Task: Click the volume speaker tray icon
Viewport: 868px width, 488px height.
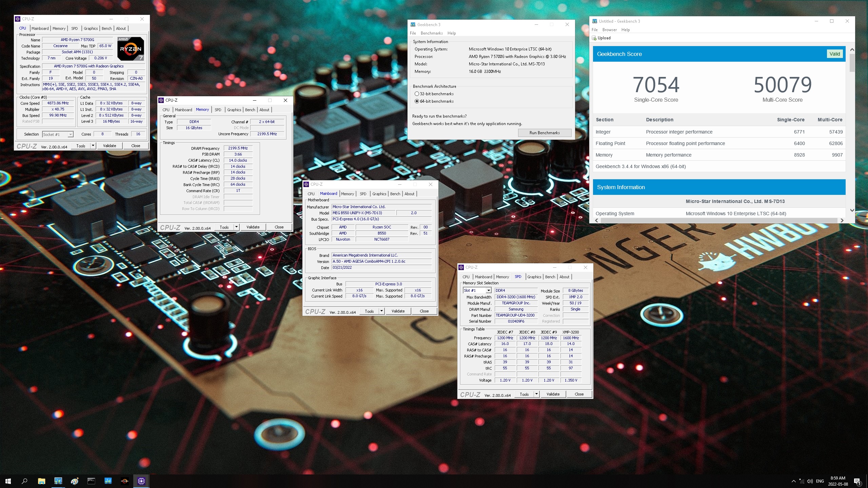Action: click(x=810, y=481)
